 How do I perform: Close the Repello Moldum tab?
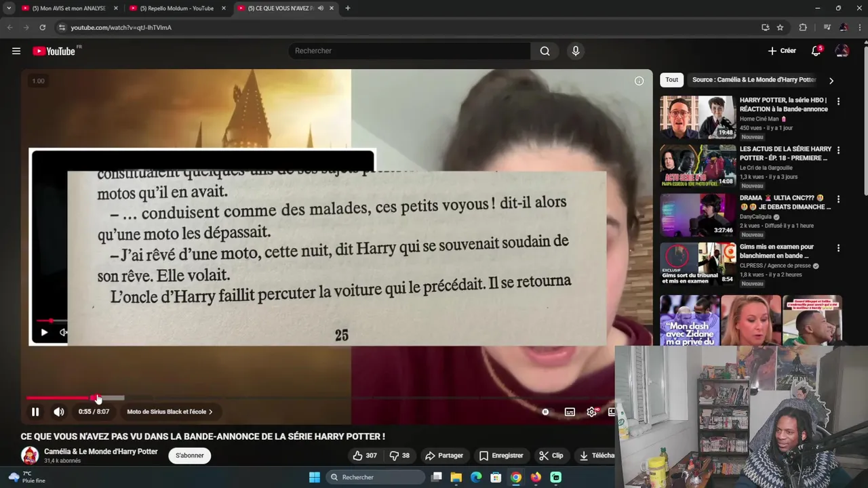(x=223, y=8)
